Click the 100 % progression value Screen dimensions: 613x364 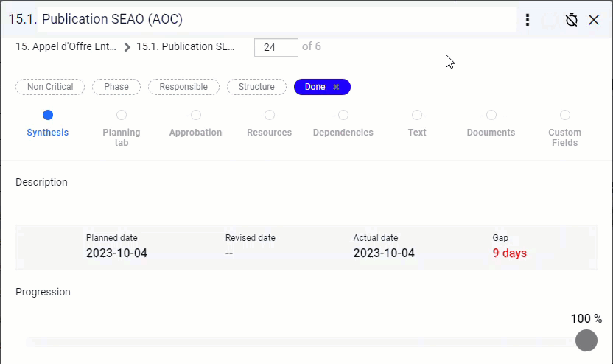click(x=586, y=318)
